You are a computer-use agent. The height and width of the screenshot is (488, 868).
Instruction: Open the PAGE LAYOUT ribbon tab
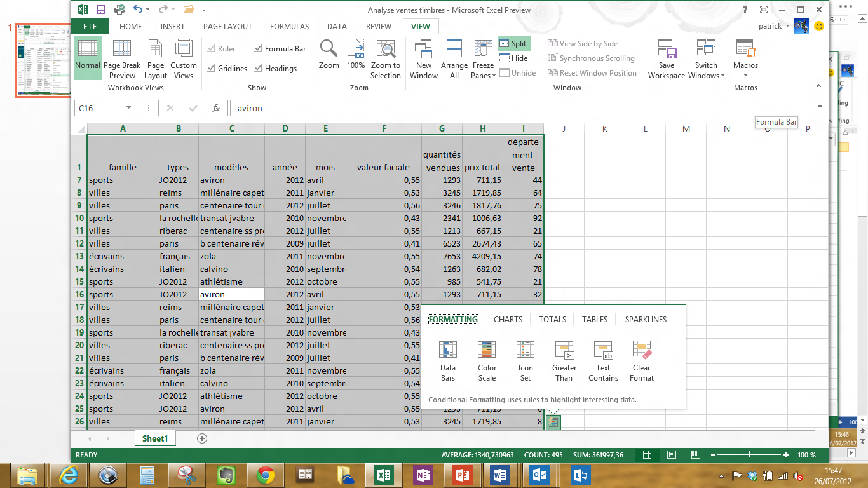227,27
